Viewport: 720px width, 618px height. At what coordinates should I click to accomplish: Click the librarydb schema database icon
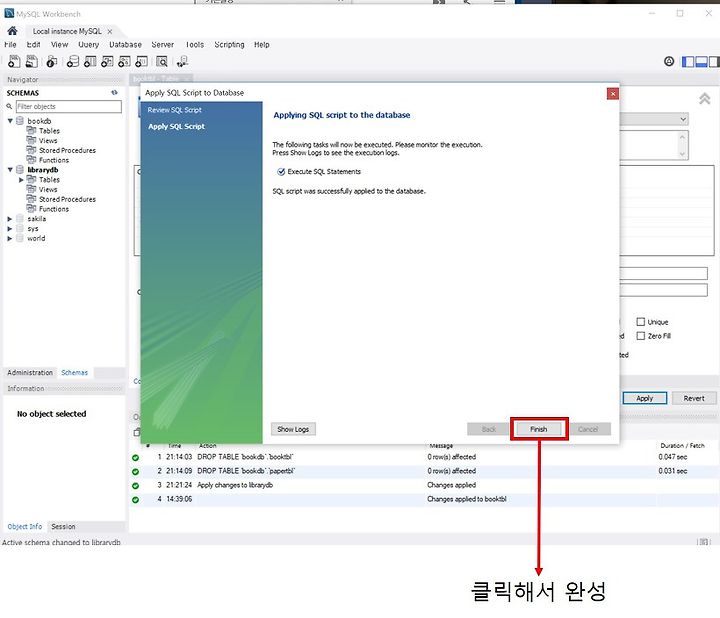pos(20,169)
